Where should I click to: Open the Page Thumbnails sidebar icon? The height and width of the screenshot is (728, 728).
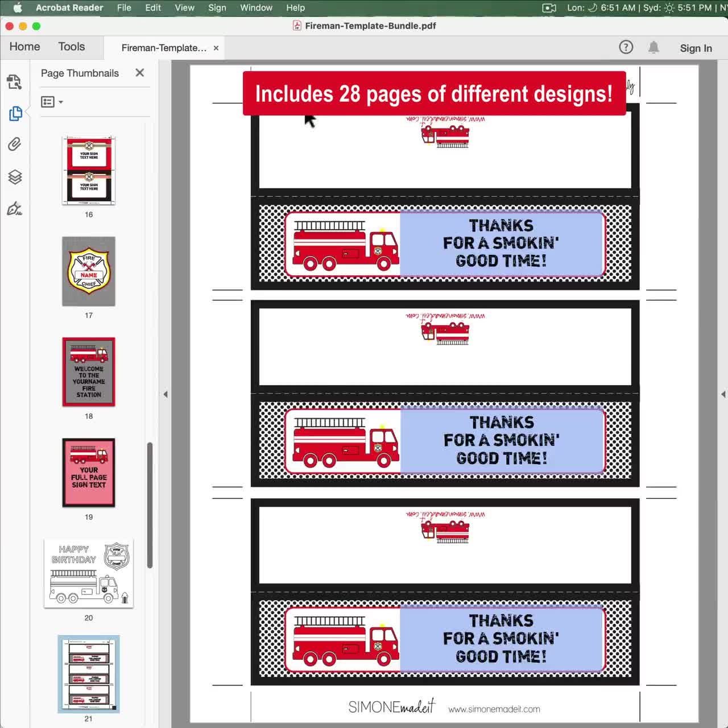click(15, 114)
